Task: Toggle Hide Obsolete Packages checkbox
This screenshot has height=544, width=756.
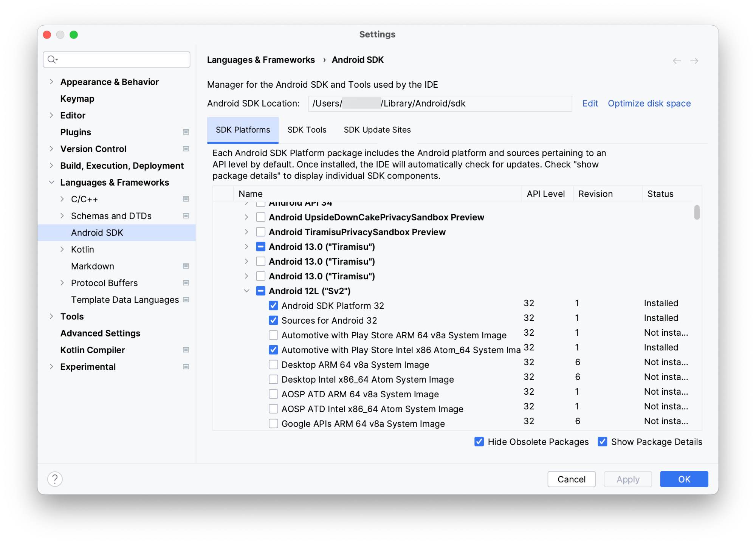Action: [480, 442]
